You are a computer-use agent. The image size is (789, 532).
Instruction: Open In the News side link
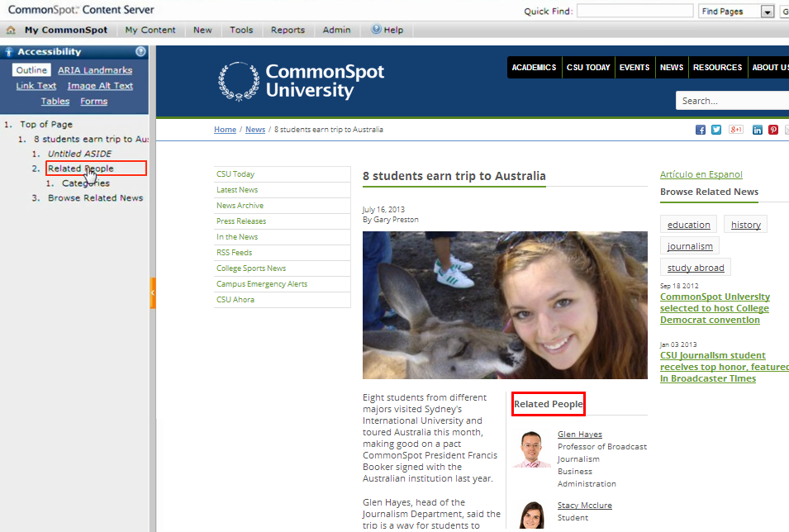point(283,236)
